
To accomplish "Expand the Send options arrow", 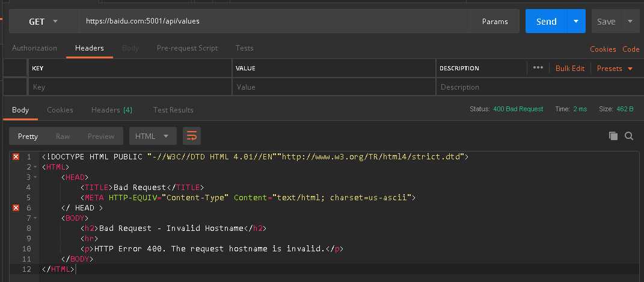I will (x=576, y=21).
